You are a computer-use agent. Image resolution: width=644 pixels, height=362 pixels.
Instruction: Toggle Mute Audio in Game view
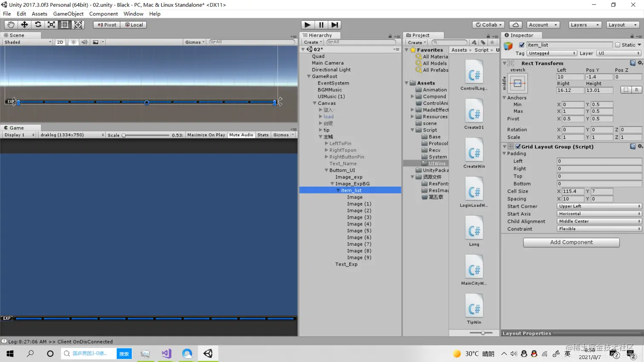coord(241,135)
